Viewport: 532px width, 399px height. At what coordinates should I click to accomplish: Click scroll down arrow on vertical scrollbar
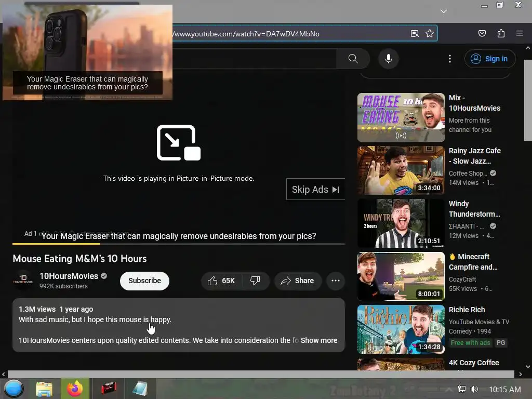click(528, 367)
